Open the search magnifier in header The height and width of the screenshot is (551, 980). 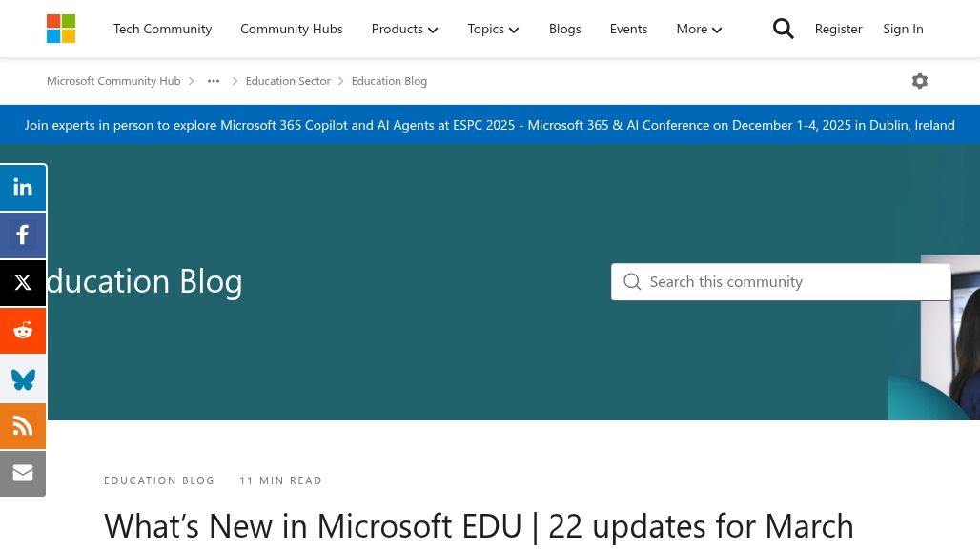[x=783, y=29]
